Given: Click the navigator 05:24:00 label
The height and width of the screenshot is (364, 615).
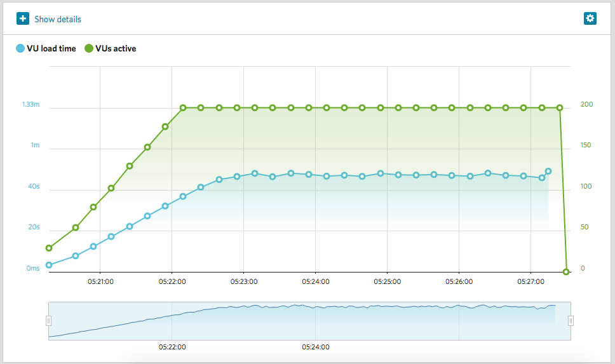Looking at the screenshot, I should pyautogui.click(x=316, y=347).
